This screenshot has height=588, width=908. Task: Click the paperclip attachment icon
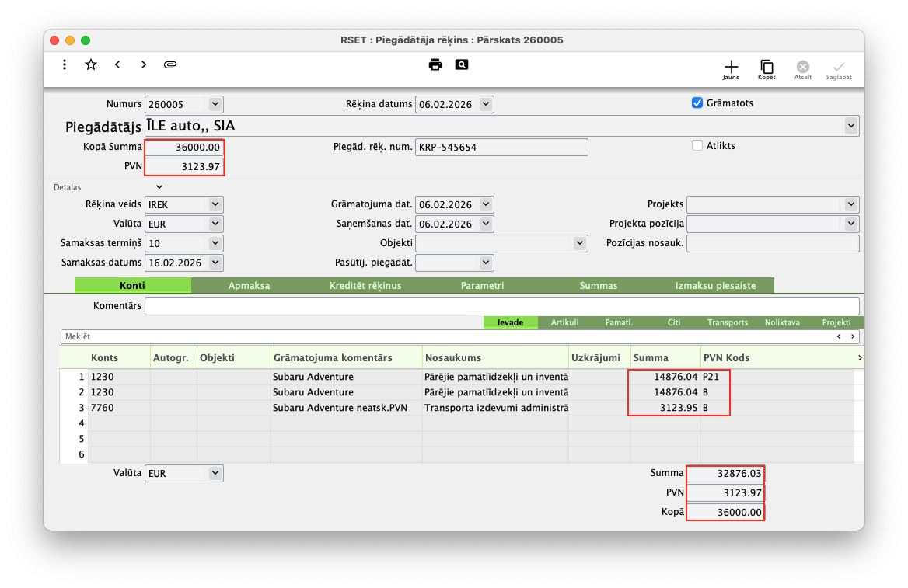(170, 64)
